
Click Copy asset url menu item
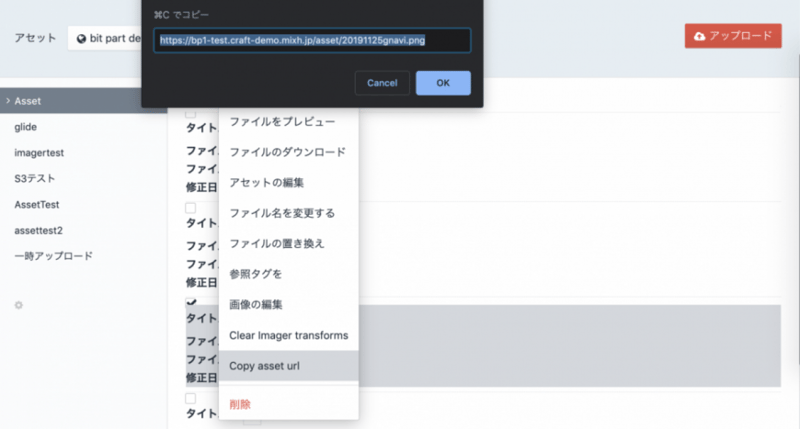click(x=264, y=366)
